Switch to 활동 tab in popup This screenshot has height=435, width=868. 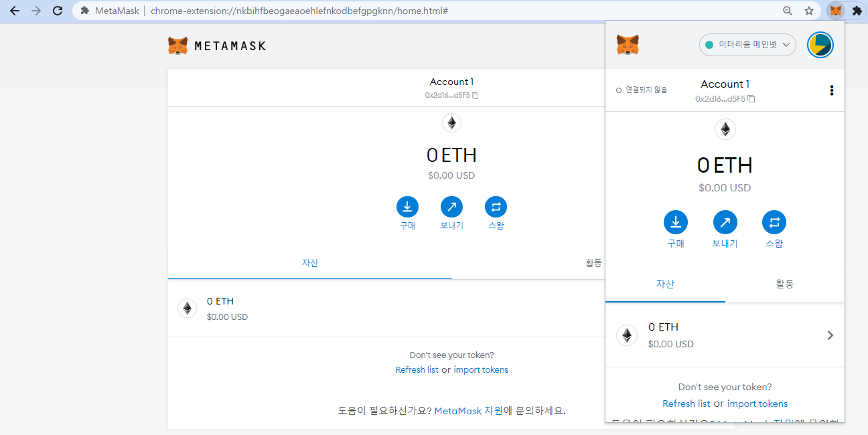coord(785,284)
